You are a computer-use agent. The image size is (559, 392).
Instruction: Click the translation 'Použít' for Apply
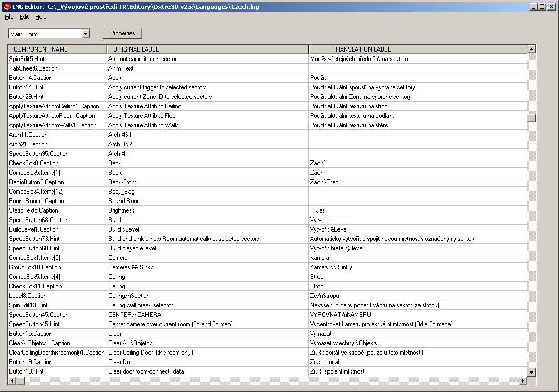click(x=418, y=78)
